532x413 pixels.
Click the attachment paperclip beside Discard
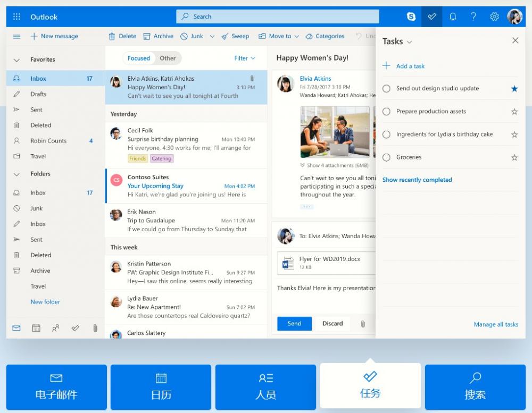pos(363,324)
